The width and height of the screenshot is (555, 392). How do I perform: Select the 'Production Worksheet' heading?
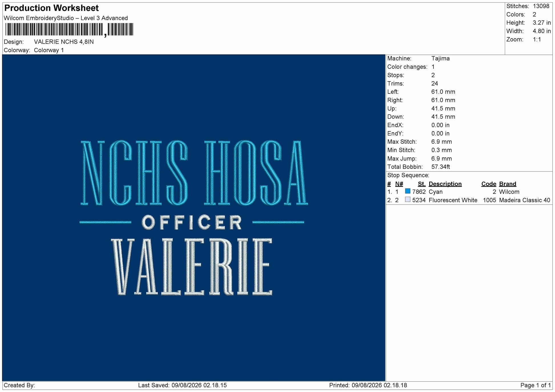click(x=52, y=8)
